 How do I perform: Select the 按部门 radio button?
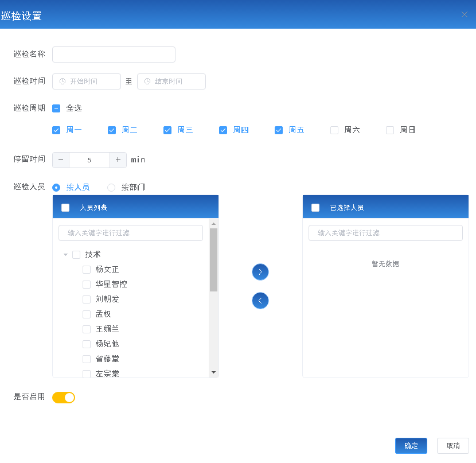click(111, 187)
